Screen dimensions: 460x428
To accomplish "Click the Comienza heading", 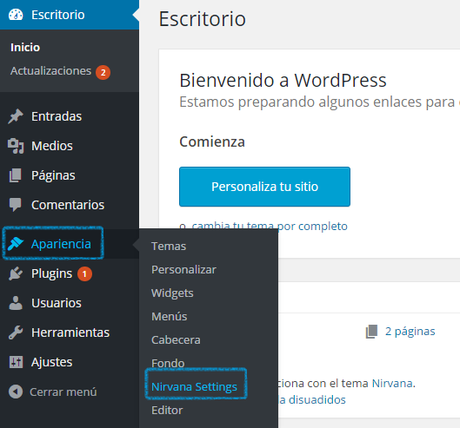I will click(212, 142).
